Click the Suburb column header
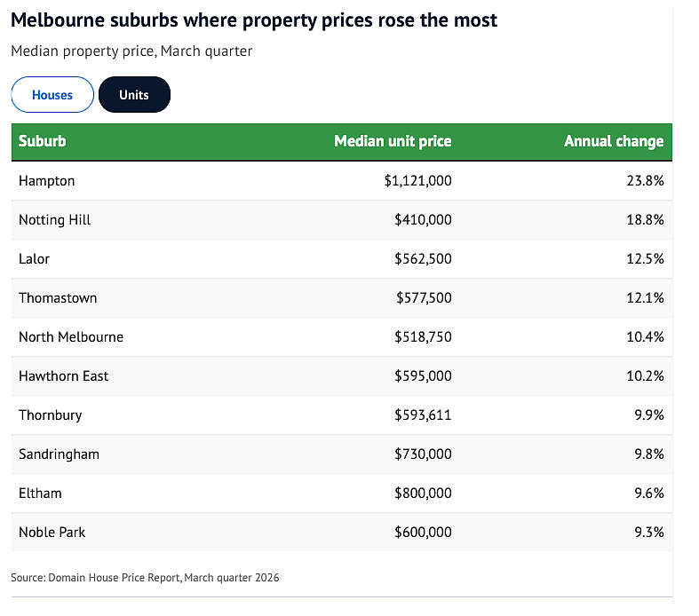The height and width of the screenshot is (616, 699). tap(43, 141)
